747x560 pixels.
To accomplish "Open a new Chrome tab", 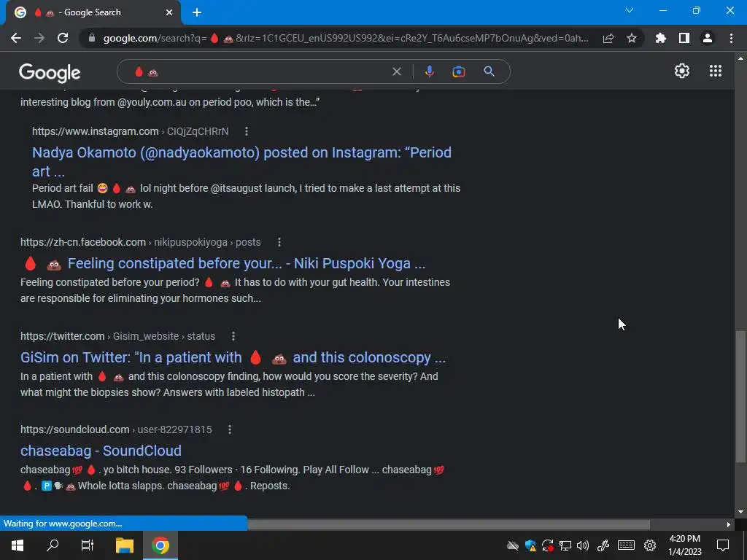I will tap(197, 12).
